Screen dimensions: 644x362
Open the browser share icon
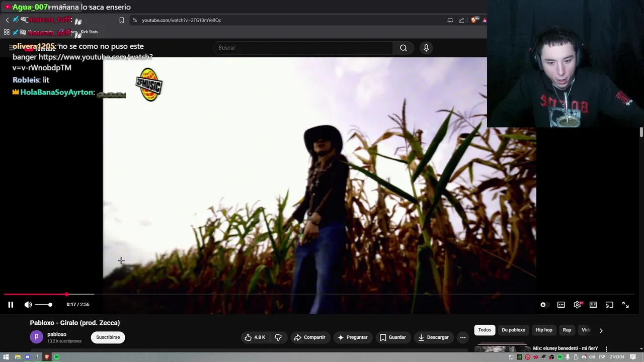coord(461,20)
